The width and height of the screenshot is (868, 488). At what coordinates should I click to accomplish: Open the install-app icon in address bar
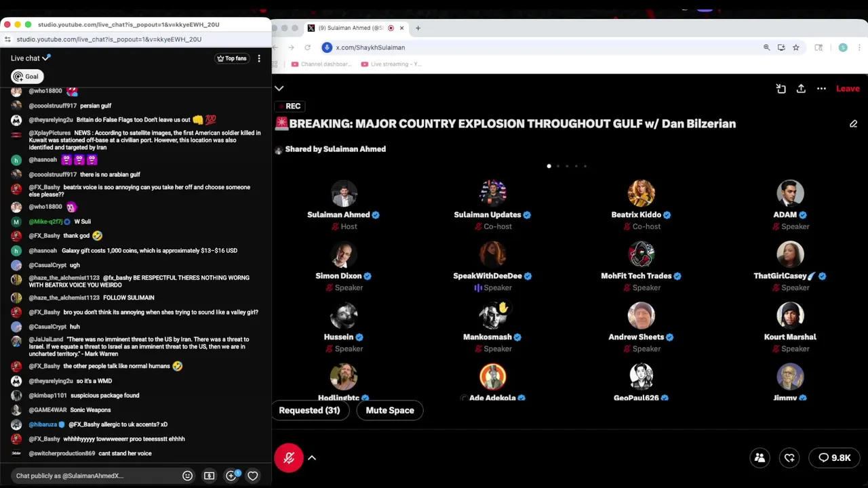click(781, 47)
